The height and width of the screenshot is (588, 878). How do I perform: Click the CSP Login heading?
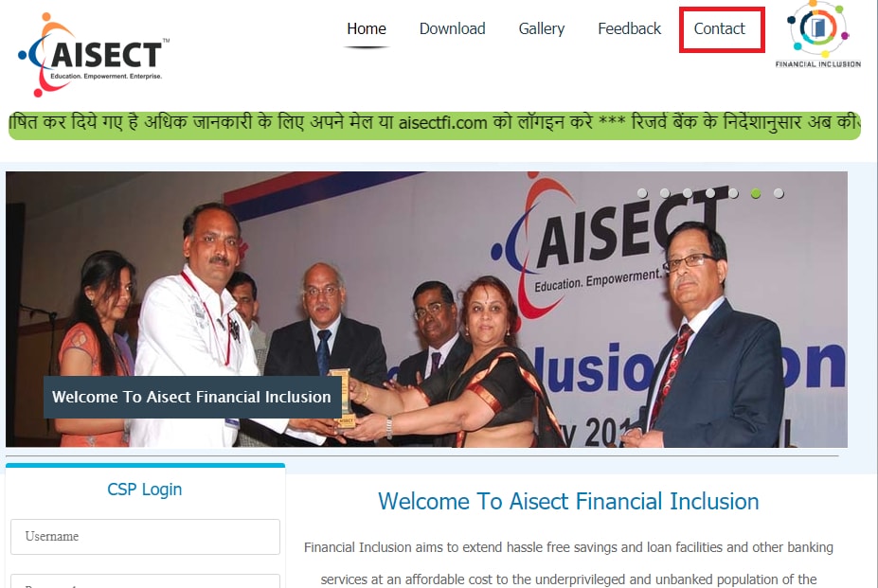pyautogui.click(x=145, y=490)
